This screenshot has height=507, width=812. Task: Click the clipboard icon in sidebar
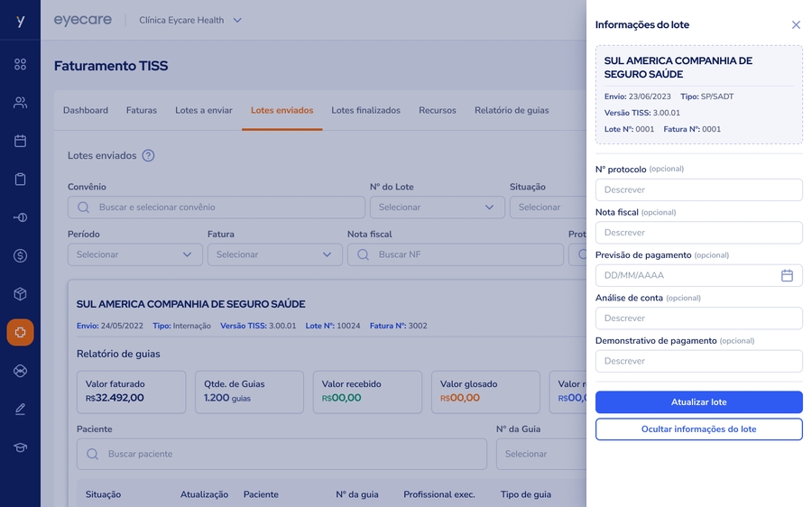[20, 179]
